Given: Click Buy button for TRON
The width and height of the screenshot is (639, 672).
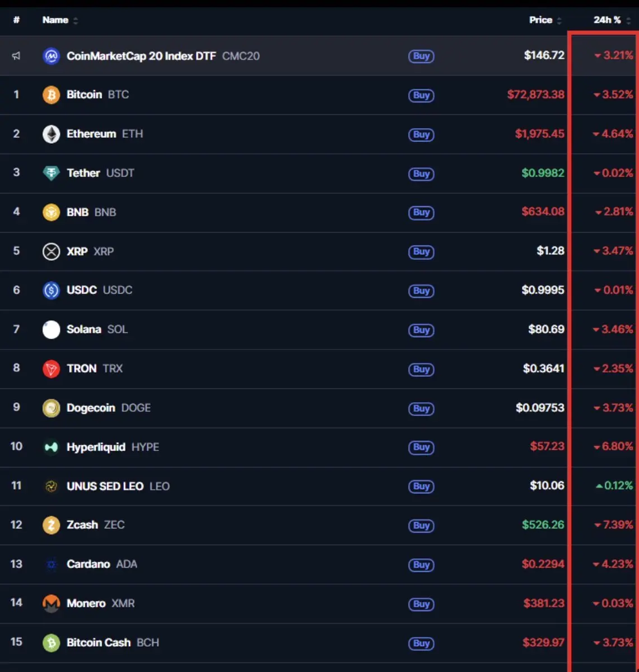Looking at the screenshot, I should [x=421, y=369].
